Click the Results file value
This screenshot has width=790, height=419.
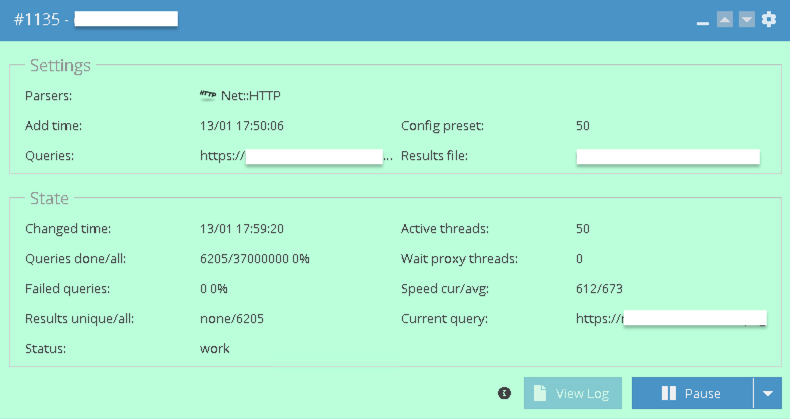(x=668, y=157)
